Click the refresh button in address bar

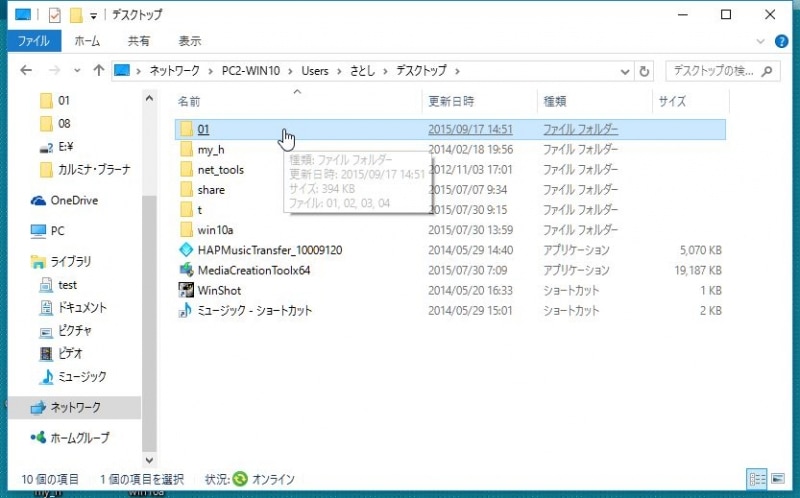644,71
